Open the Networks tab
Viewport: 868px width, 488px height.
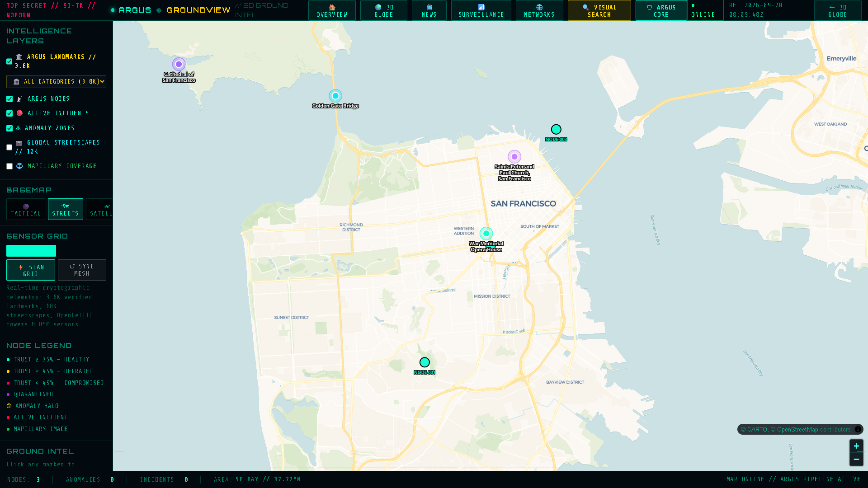(x=539, y=10)
